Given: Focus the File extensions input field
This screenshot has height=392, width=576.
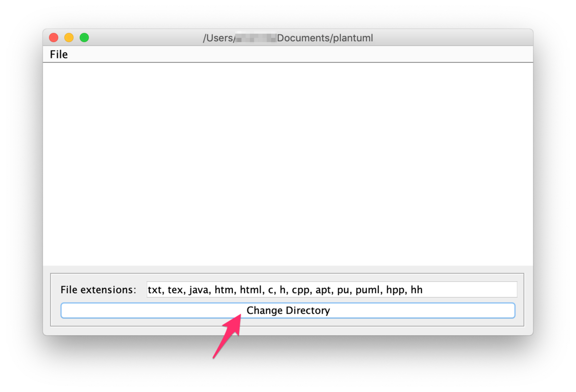Looking at the screenshot, I should tap(332, 290).
